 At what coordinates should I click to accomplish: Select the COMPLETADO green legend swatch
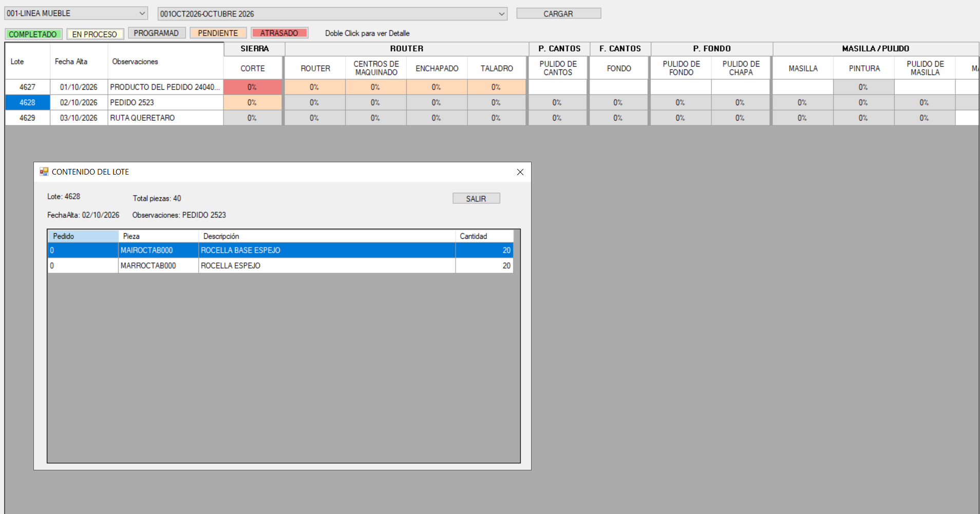coord(33,34)
